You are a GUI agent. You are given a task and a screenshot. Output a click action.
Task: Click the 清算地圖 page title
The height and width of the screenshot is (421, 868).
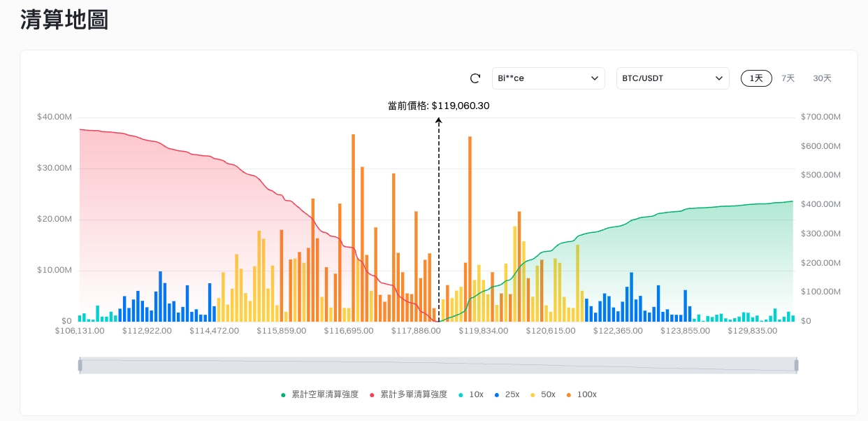[x=64, y=20]
